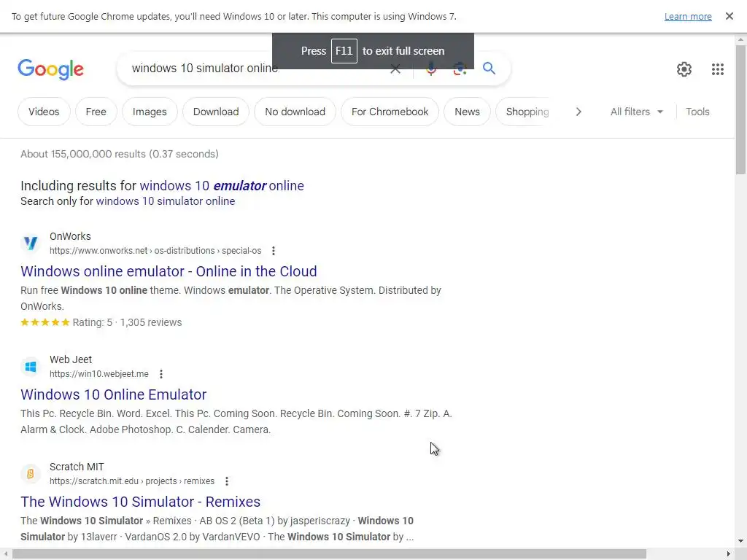Screen dimensions: 747x560
Task: Open 'Windows online emulator - Online in the Cloud'
Action: tap(169, 271)
